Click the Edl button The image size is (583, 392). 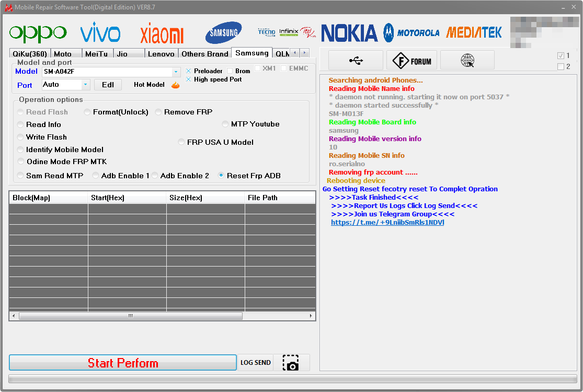point(108,85)
